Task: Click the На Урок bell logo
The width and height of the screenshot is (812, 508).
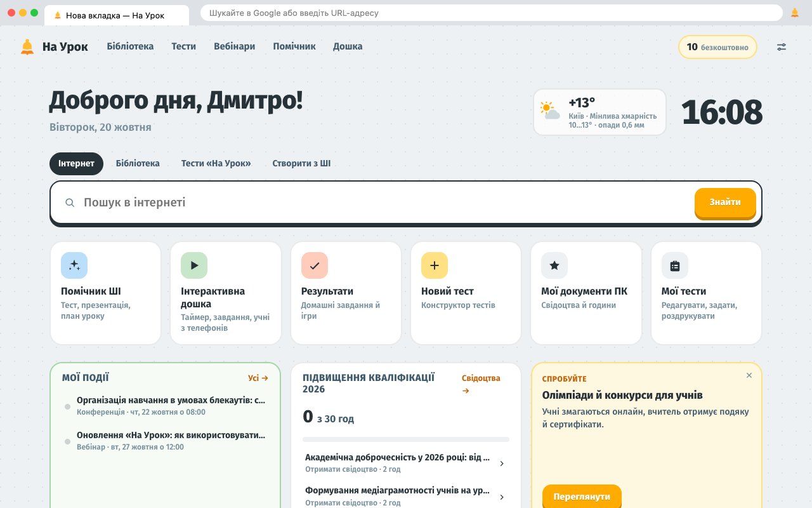Action: tap(27, 46)
